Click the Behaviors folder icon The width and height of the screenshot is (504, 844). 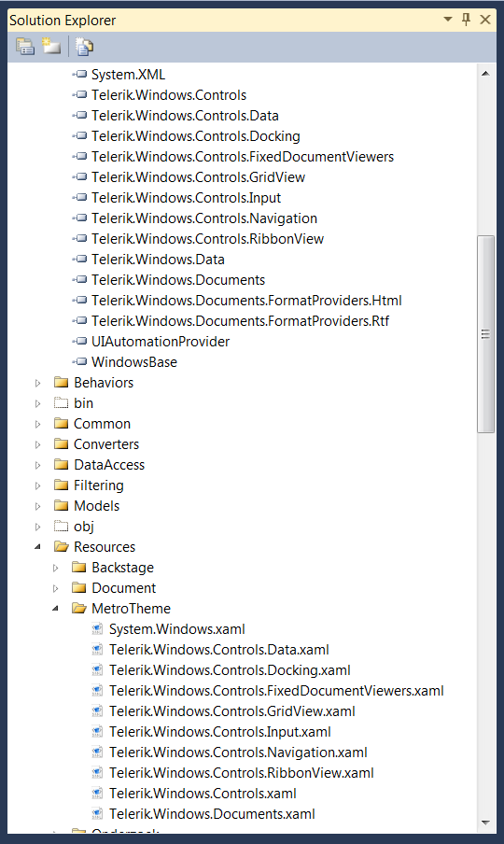click(62, 382)
